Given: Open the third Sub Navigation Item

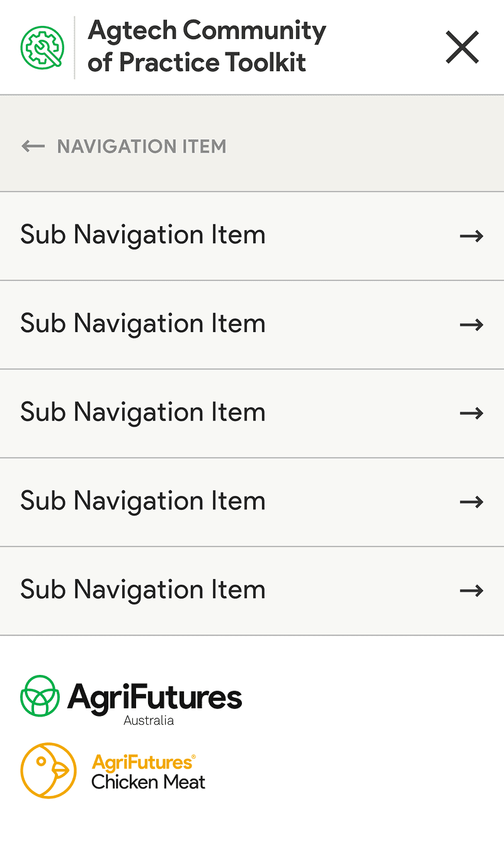Looking at the screenshot, I should pyautogui.click(x=143, y=413).
